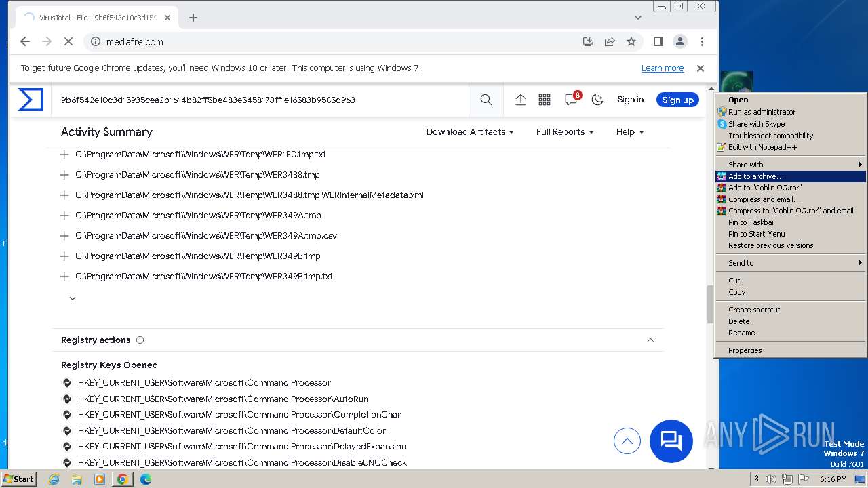Click the page vertical scrollbar thumb
The width and height of the screenshot is (868, 488).
coord(711,304)
